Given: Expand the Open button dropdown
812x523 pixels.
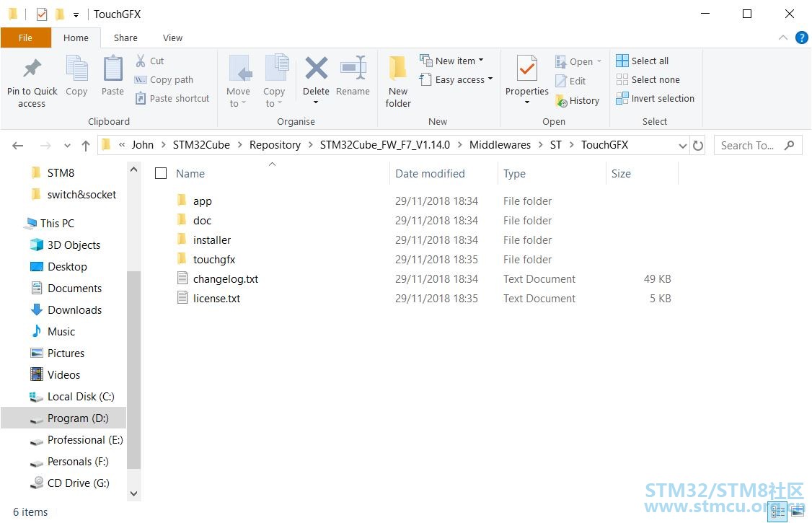Looking at the screenshot, I should coord(599,61).
